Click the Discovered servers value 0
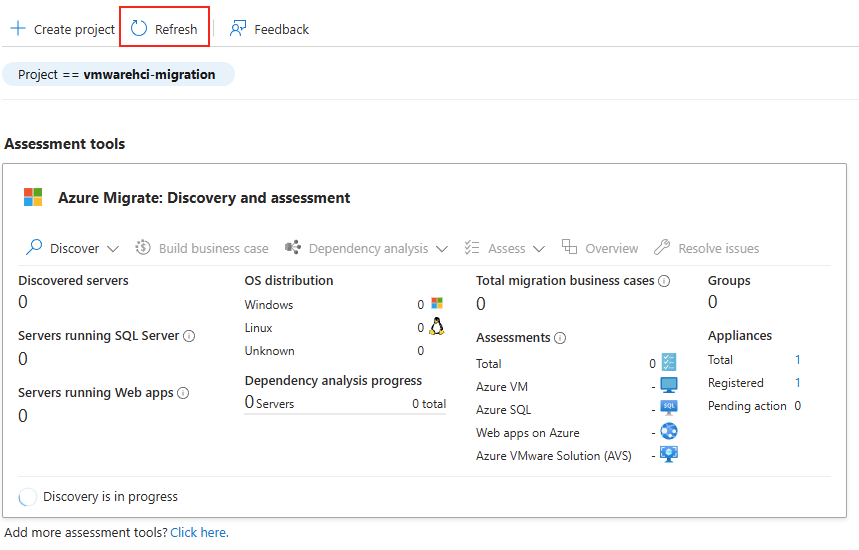 click(x=23, y=302)
